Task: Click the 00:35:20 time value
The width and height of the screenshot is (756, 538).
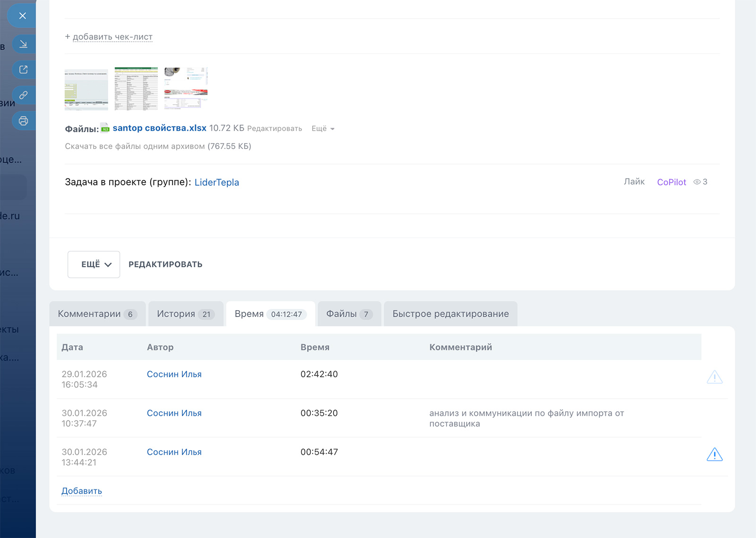Action: [x=319, y=413]
